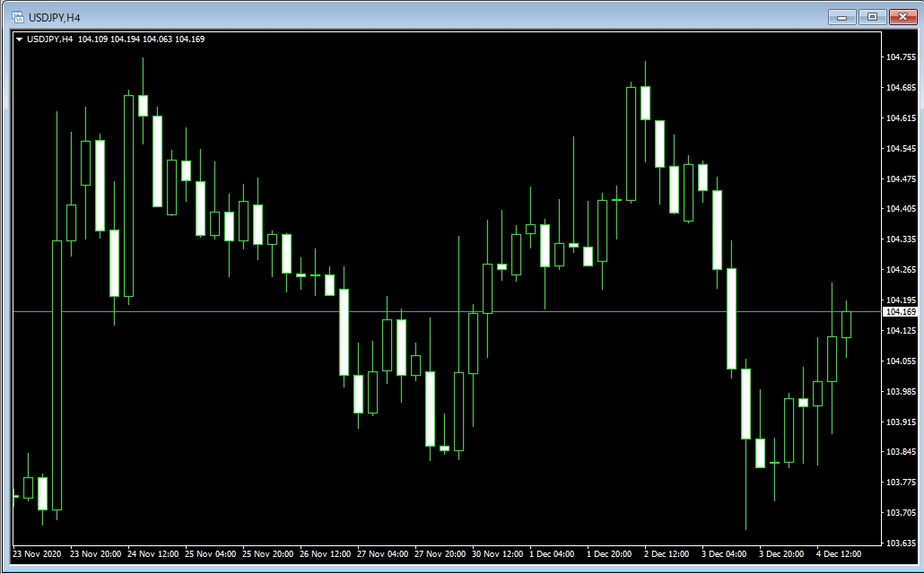Click the current price tag on price axis

901,312
